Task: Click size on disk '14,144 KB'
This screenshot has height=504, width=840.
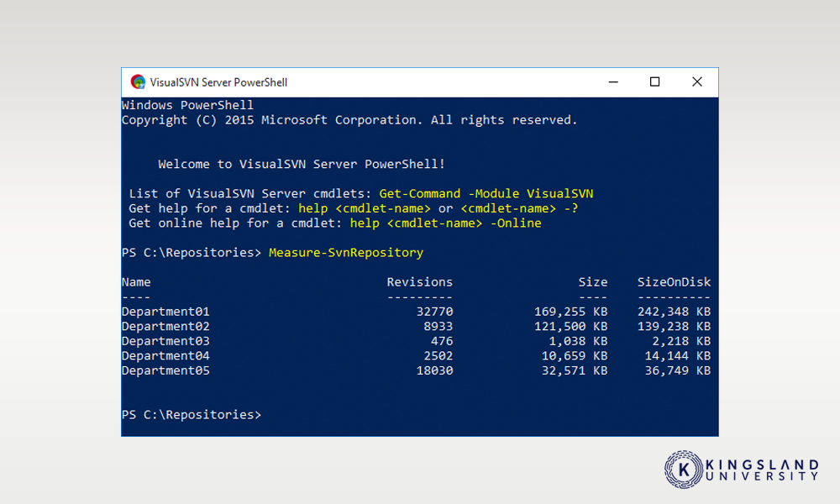Action: click(x=678, y=355)
